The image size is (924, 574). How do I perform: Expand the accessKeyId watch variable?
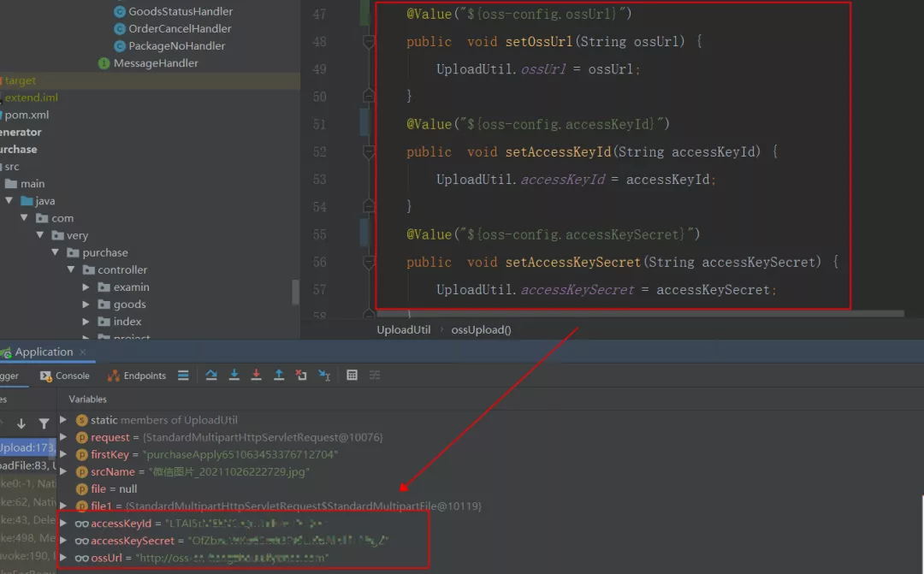click(63, 523)
